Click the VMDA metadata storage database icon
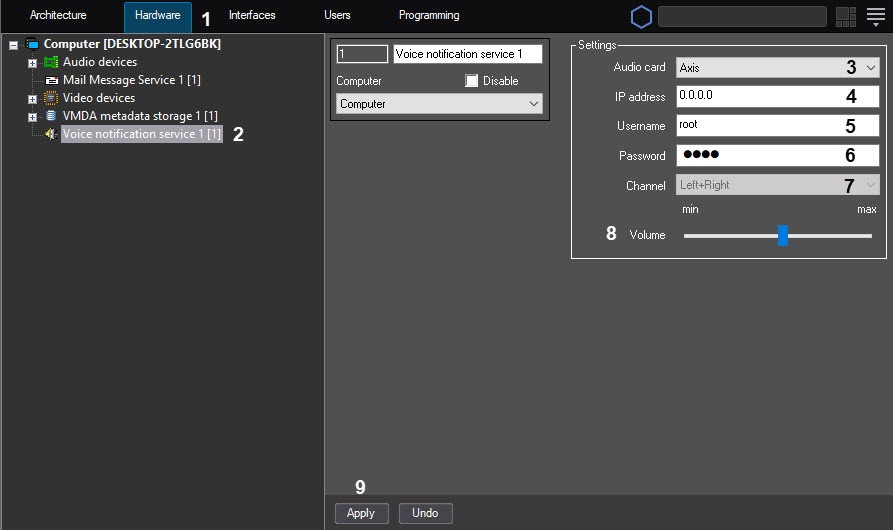 click(51, 116)
